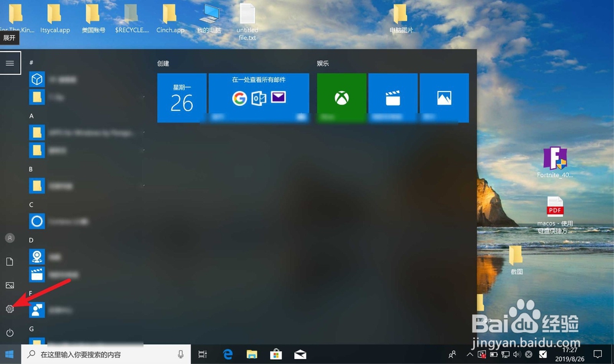The image size is (614, 364).
Task: Click the Windows Start button
Action: tap(8, 354)
